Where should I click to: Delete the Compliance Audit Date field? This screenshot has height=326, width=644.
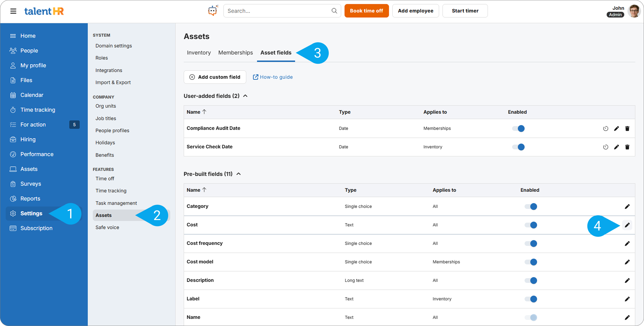point(627,128)
